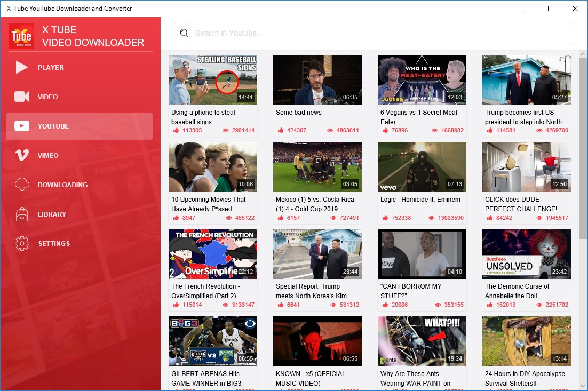Click likes thumb icon for Some bad news
Image resolution: width=588 pixels, height=391 pixels.
tap(281, 131)
